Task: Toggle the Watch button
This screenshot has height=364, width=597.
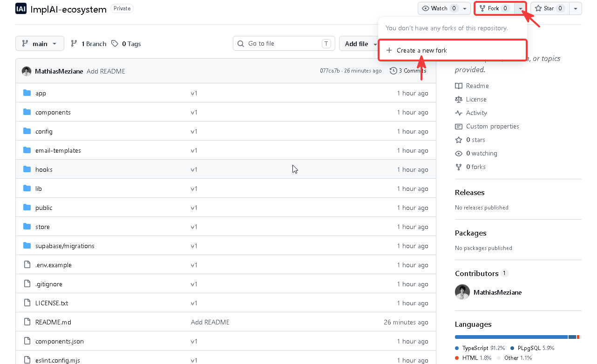Action: click(440, 8)
